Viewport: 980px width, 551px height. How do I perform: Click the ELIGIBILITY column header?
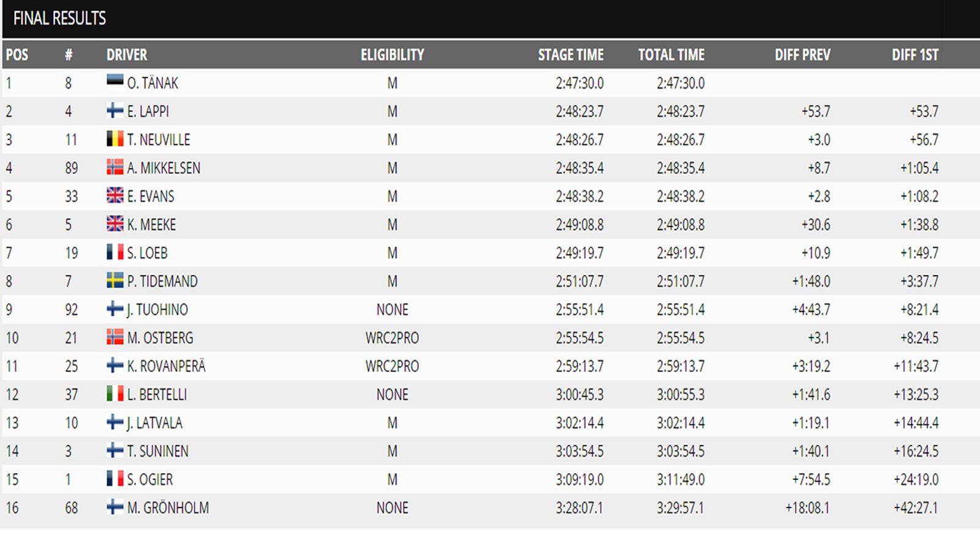click(x=393, y=54)
